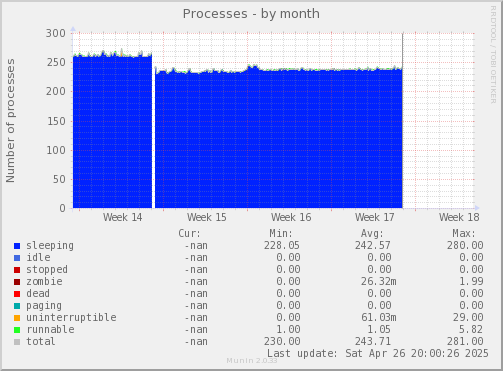Screen dimensions: 503x371
Task: Click the 'Week 14' x-axis label
Action: (123, 217)
